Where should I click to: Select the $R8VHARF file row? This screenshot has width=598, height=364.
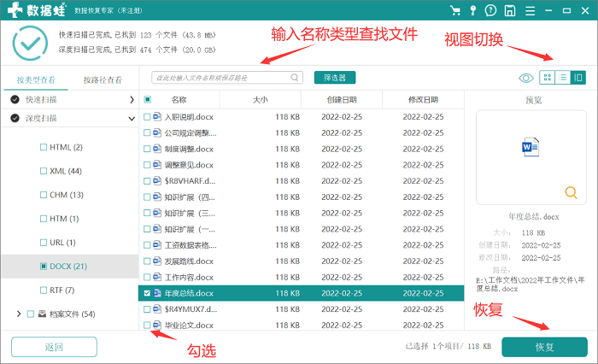coord(302,181)
